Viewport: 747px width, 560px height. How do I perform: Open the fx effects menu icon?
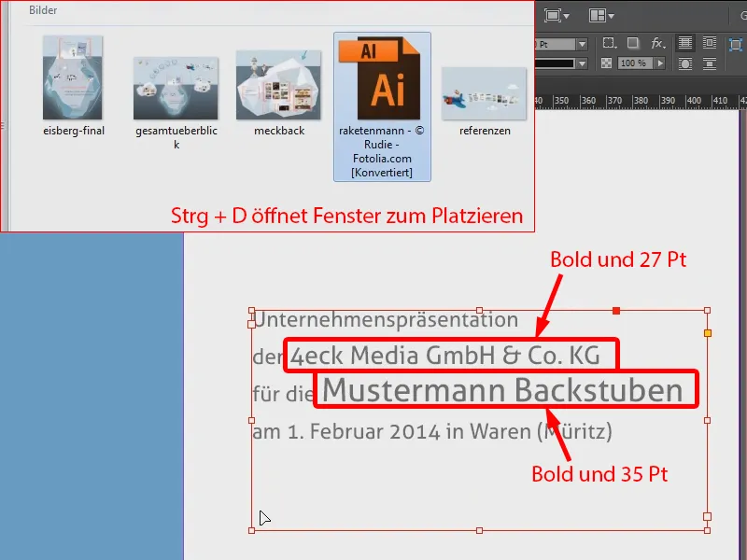(x=655, y=43)
